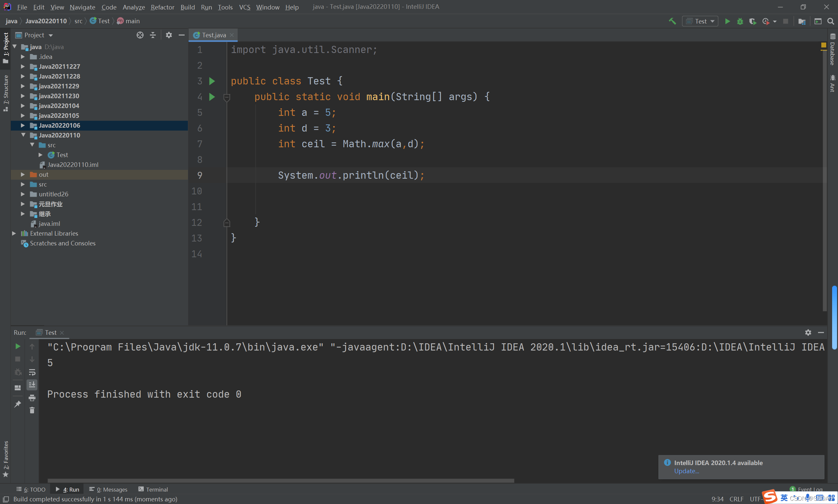Toggle the TODO tab in bottom bar
This screenshot has height=504, width=838.
[32, 489]
